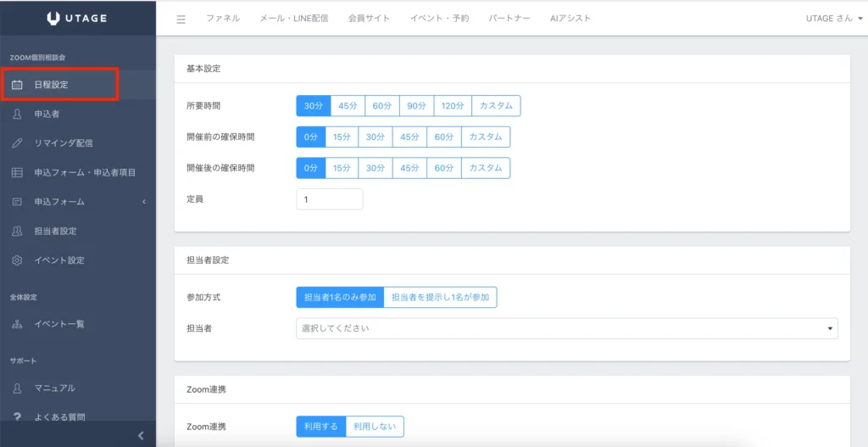Click the people icon beside 担当者設定

(17, 231)
